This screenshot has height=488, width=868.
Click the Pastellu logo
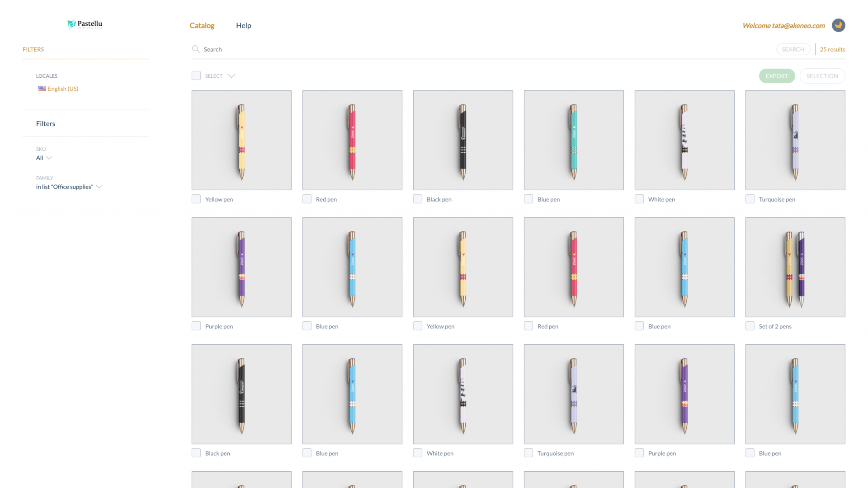click(85, 24)
